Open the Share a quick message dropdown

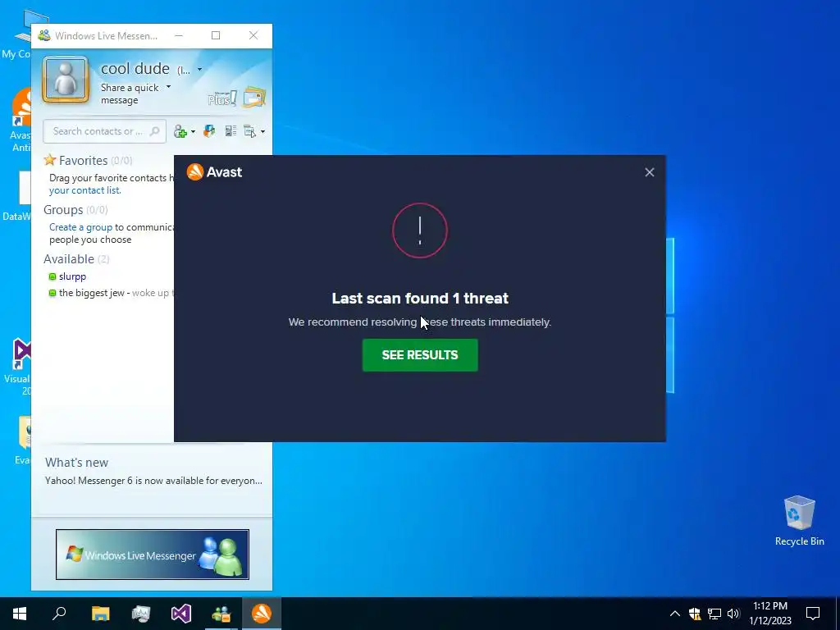tap(168, 87)
